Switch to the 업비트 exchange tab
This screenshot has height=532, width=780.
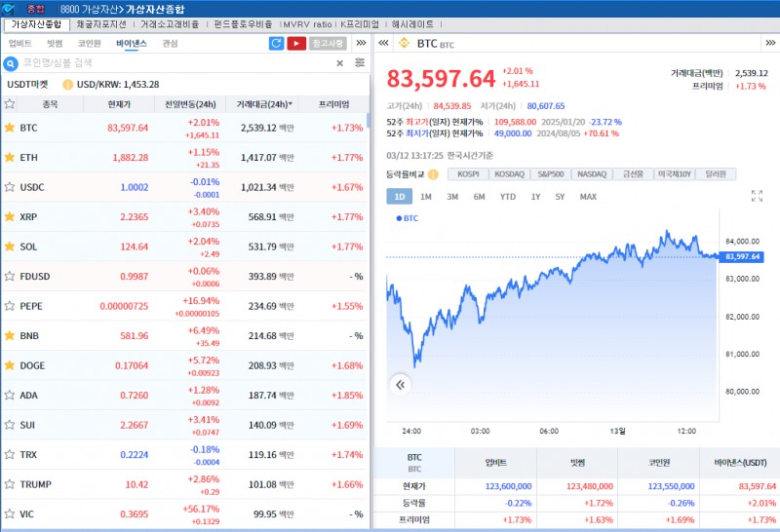coord(19,43)
